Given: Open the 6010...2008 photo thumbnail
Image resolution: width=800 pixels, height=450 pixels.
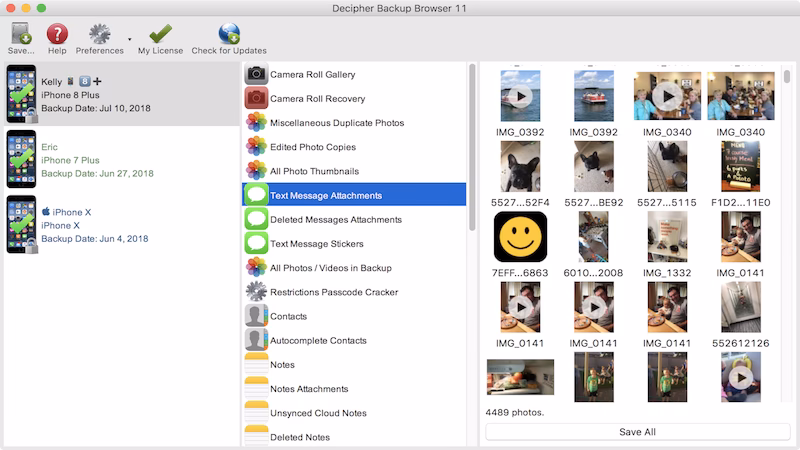Looking at the screenshot, I should point(594,237).
